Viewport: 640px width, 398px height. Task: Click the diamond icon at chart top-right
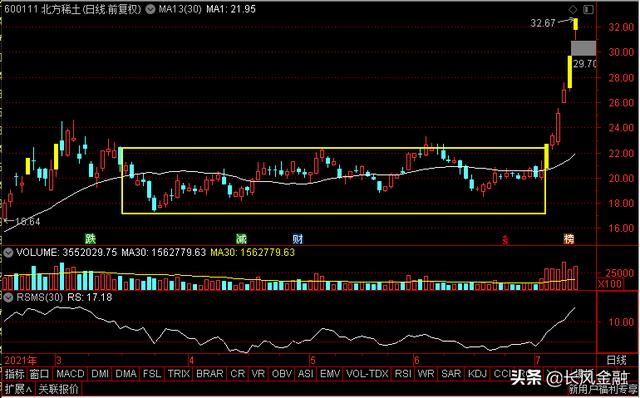573,9
